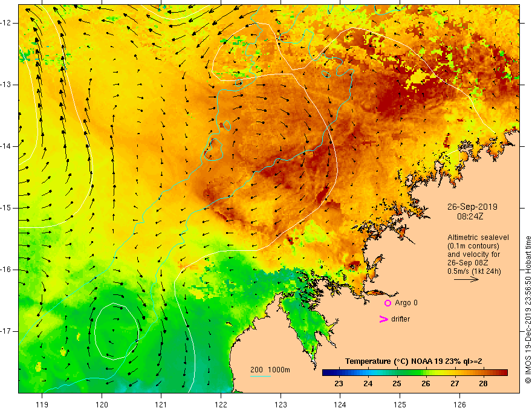532x411 pixels.
Task: Click the 200 1000m depth label
Action: pyautogui.click(x=270, y=370)
